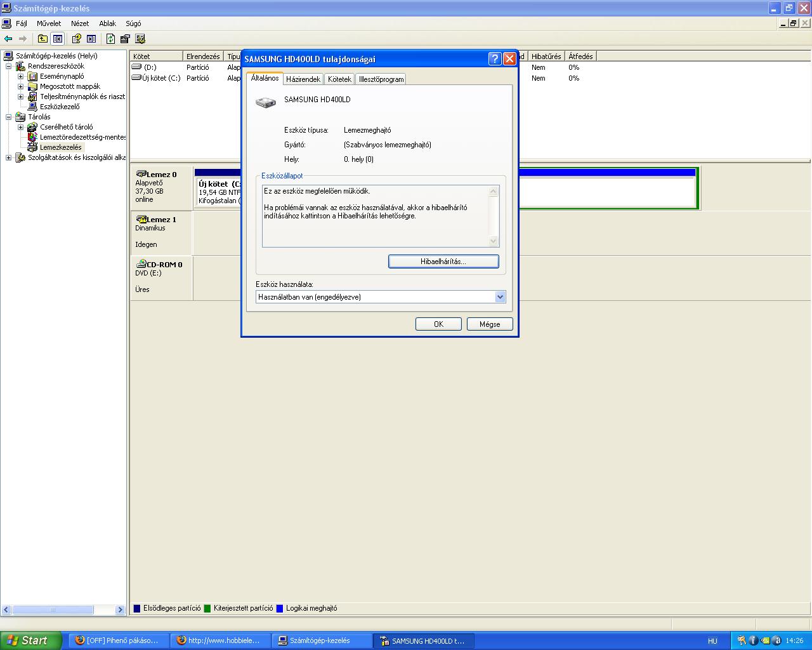Screen dimensions: 812x650
Task: Click the first system tray icon
Action: tap(741, 640)
